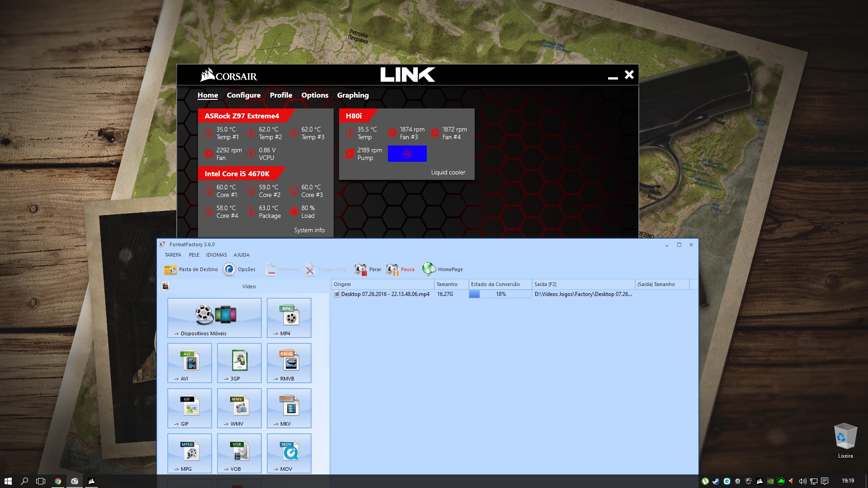The image size is (868, 488).
Task: Choose the MKV conversion format
Action: pyautogui.click(x=289, y=408)
